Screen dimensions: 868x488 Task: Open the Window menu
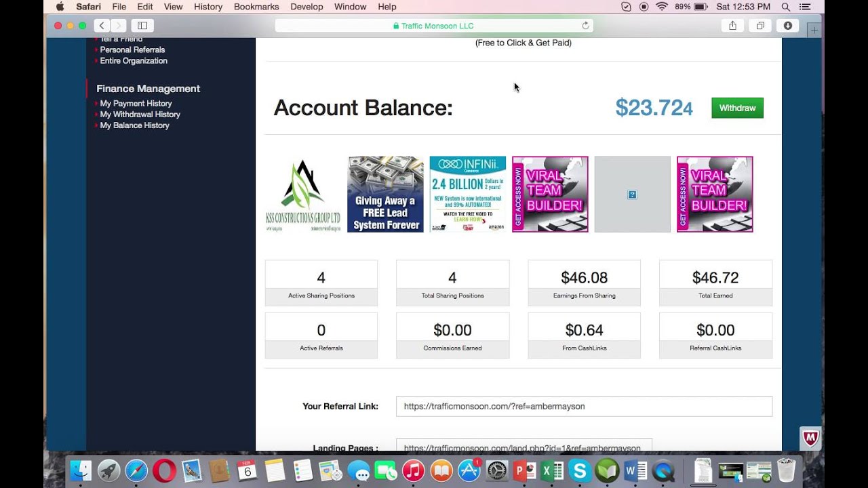tap(351, 7)
